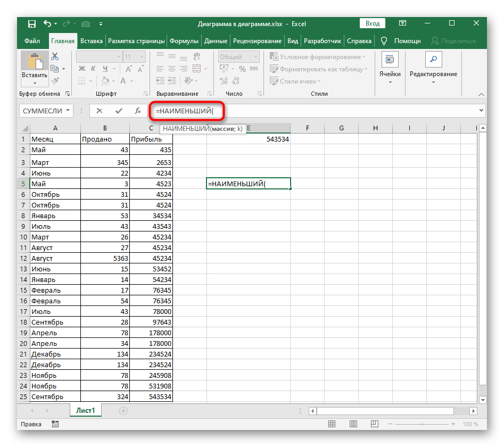Click Conditional Formatting icon
The height and width of the screenshot is (447, 504).
274,56
